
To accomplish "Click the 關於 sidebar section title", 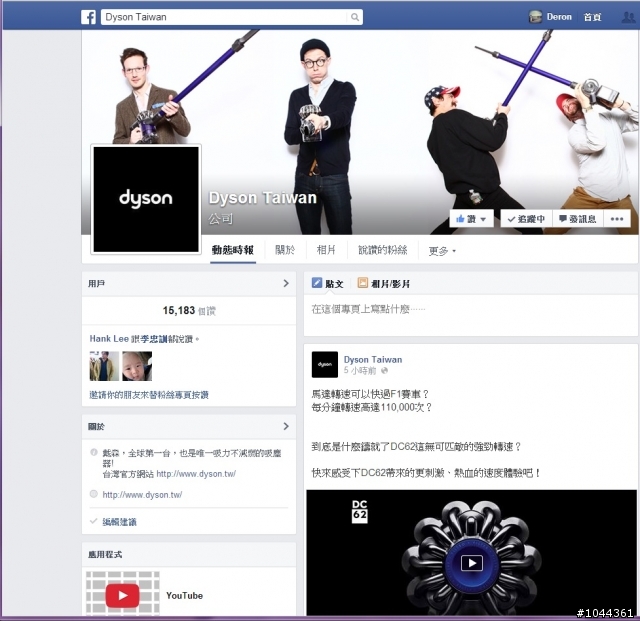I will [x=96, y=426].
